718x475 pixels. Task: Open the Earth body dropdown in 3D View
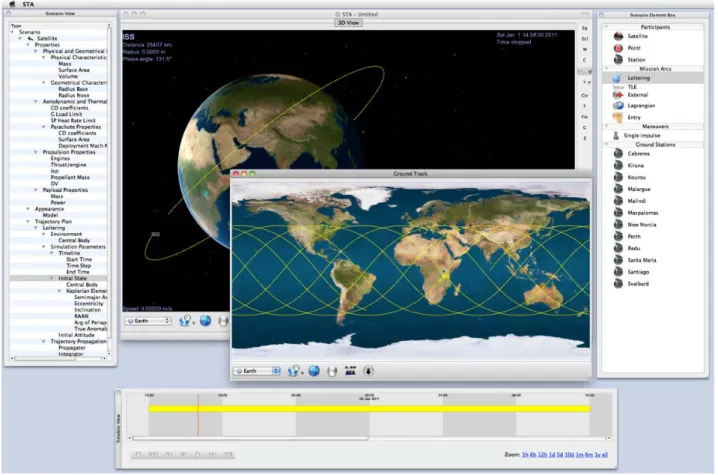[148, 321]
